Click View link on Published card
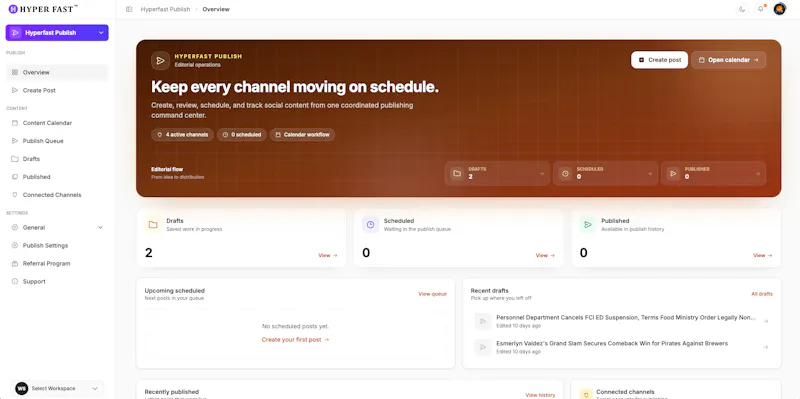800x399 pixels. coord(763,255)
